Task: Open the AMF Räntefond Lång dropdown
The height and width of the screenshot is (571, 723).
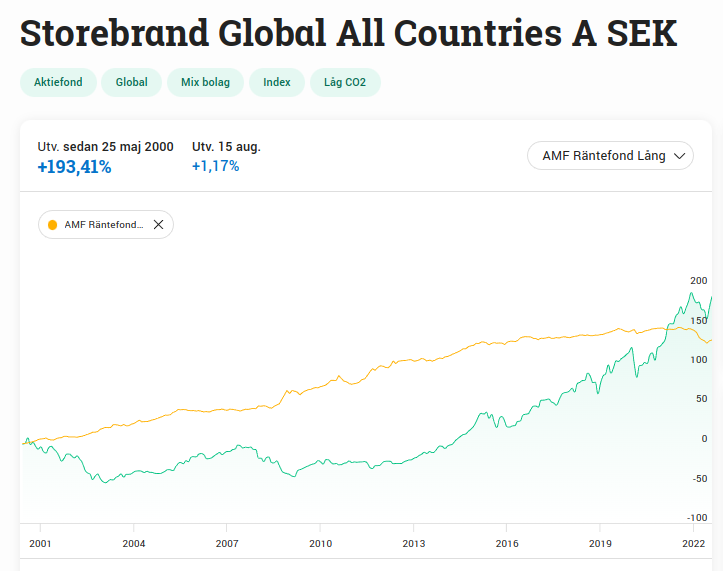Action: (610, 156)
